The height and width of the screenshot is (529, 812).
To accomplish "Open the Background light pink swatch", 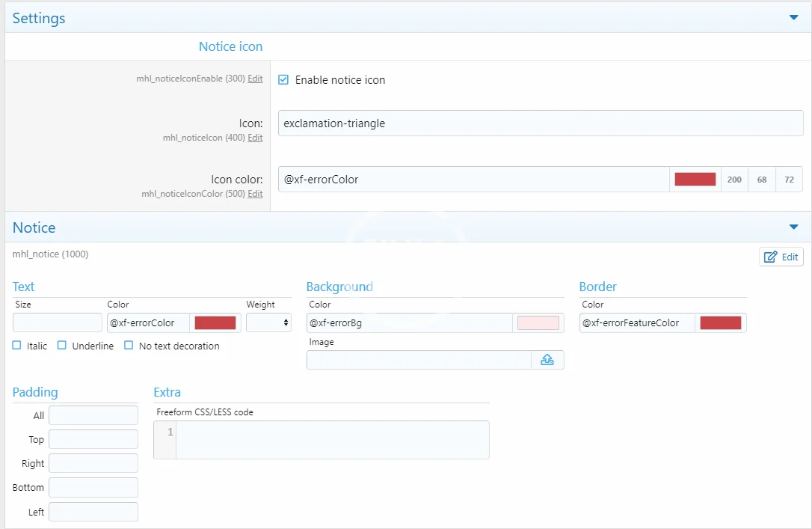I will (538, 322).
